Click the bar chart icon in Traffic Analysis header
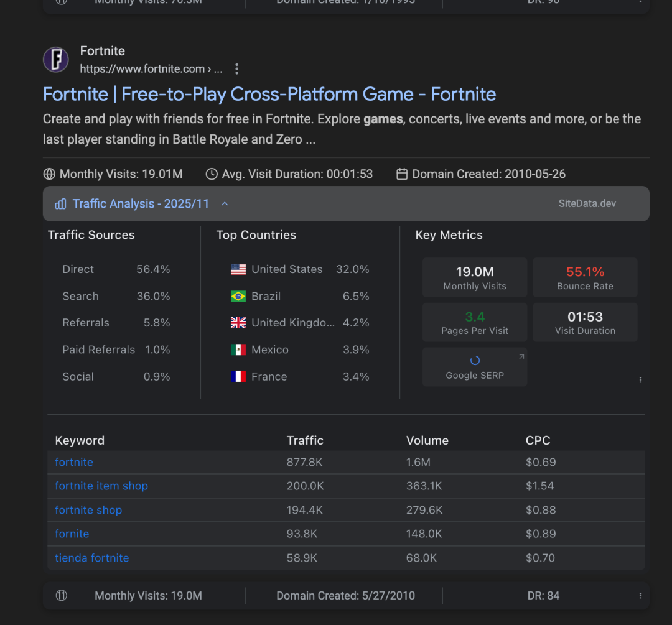Viewport: 672px width, 625px height. click(60, 204)
